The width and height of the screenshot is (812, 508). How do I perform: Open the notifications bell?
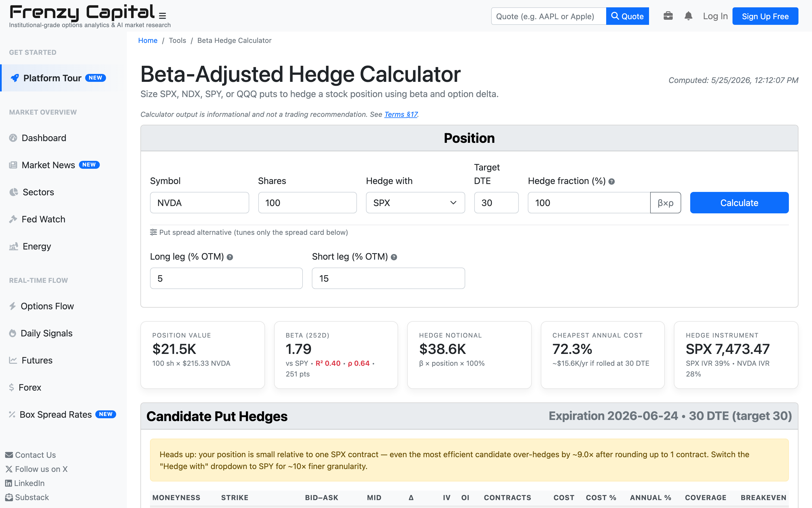[688, 16]
